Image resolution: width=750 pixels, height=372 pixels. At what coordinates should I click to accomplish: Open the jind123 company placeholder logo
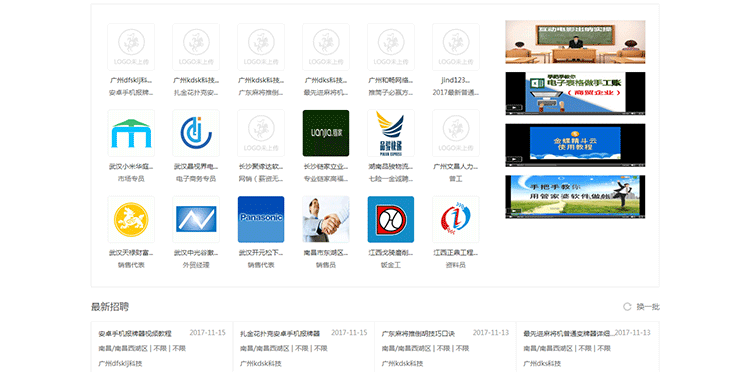[456, 47]
